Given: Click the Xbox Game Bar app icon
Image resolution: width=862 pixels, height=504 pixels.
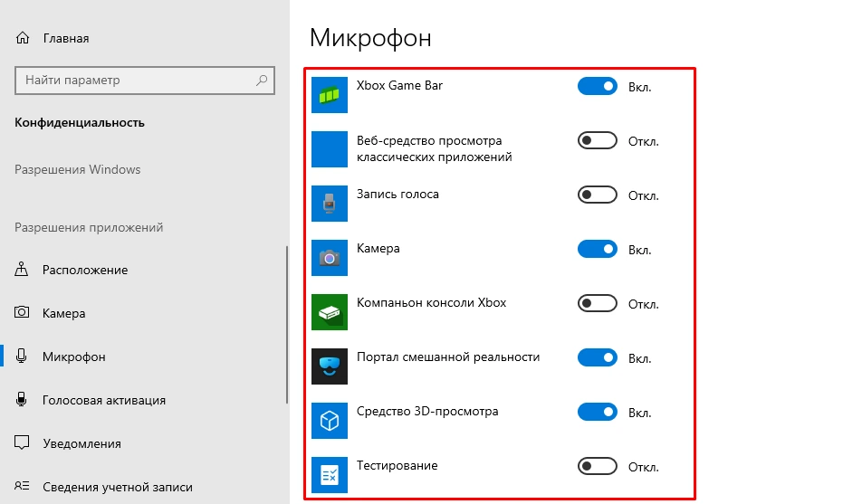Looking at the screenshot, I should (330, 95).
